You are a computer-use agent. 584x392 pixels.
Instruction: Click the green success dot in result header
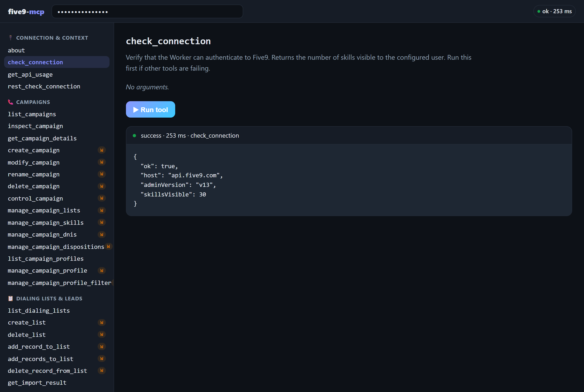click(x=134, y=136)
